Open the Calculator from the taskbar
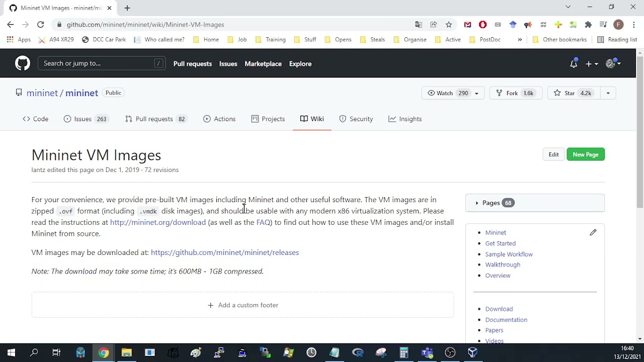This screenshot has width=644, height=362. click(404, 352)
